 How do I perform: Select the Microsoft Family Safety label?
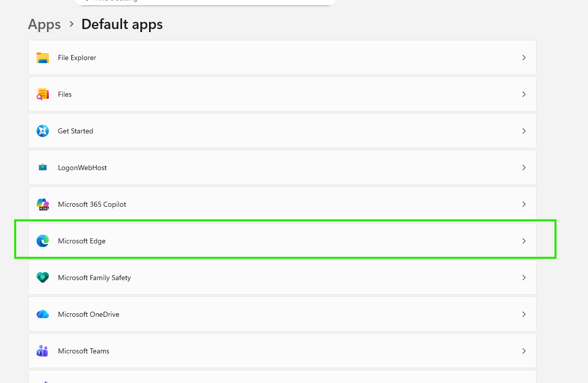94,278
